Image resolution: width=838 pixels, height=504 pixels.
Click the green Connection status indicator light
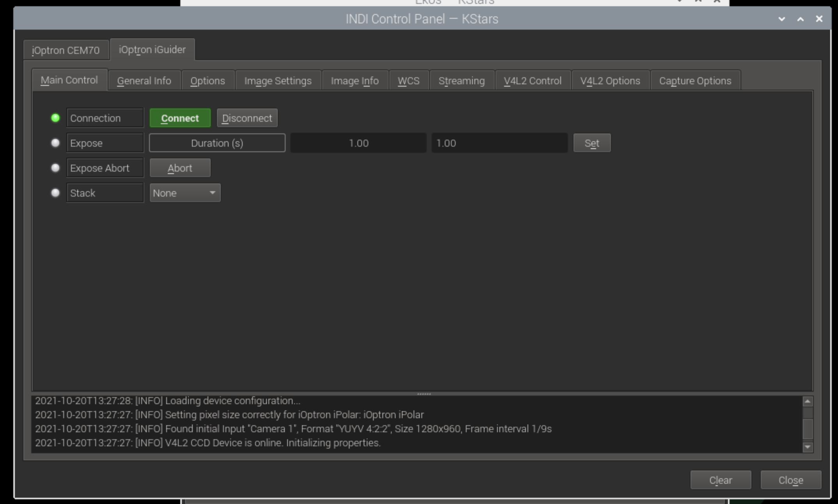pos(55,118)
